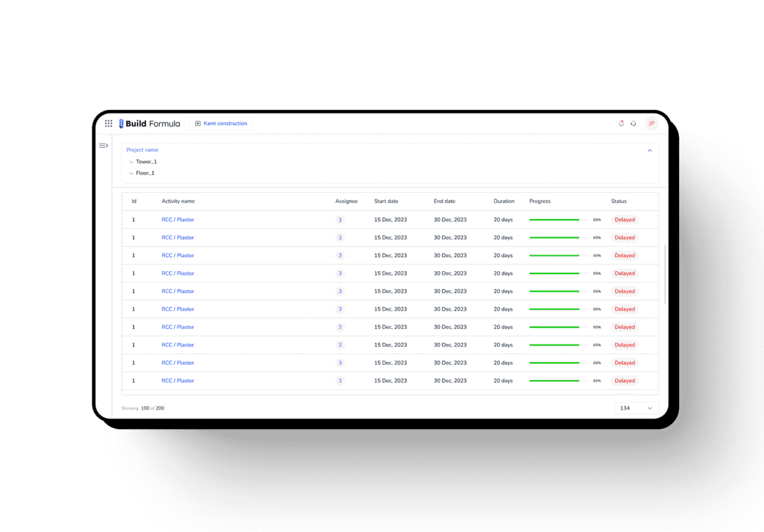Select Kami construction project selector

tap(221, 123)
